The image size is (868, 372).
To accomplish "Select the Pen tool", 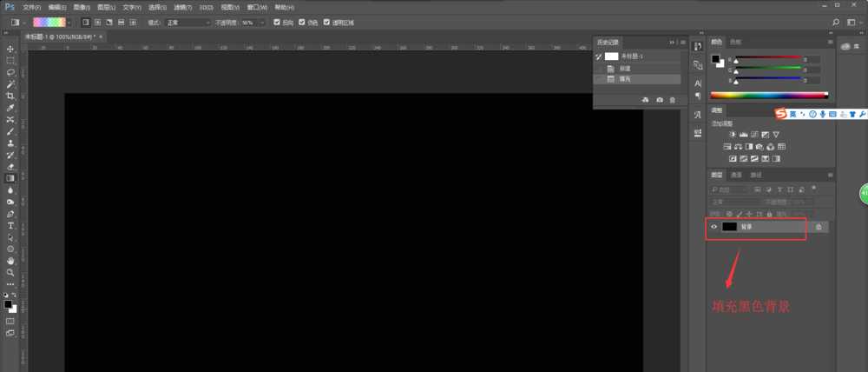I will (10, 214).
